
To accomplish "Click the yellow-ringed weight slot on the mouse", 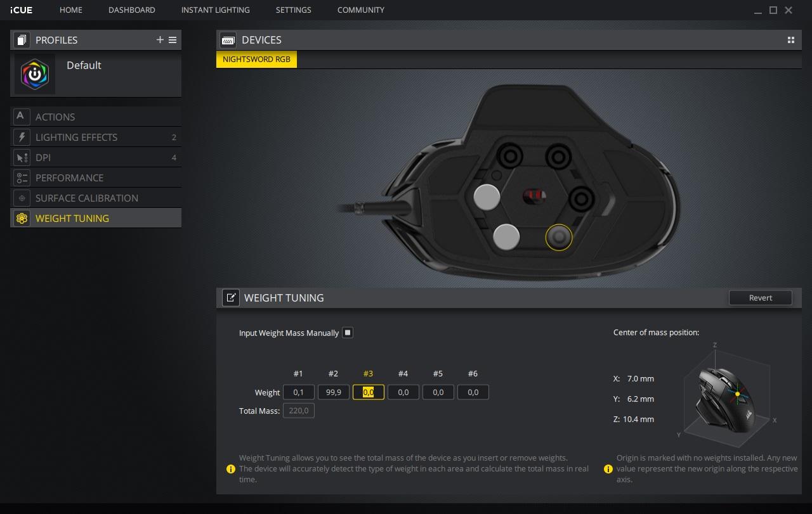I will (559, 237).
